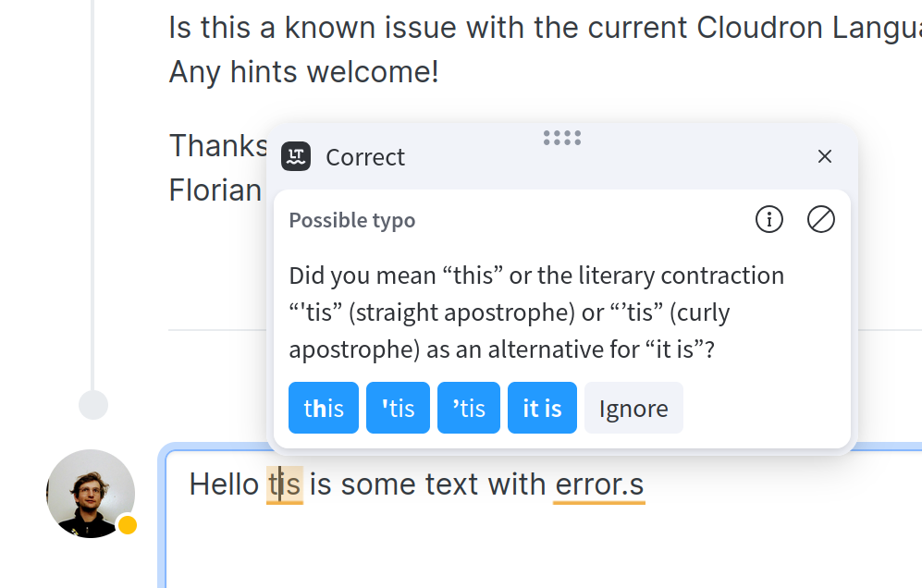Open rule info for Possible typo
The image size is (922, 588).
point(769,219)
